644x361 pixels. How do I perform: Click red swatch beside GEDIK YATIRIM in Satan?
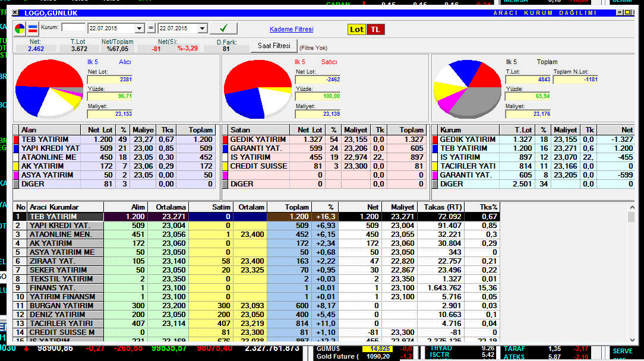(225, 140)
